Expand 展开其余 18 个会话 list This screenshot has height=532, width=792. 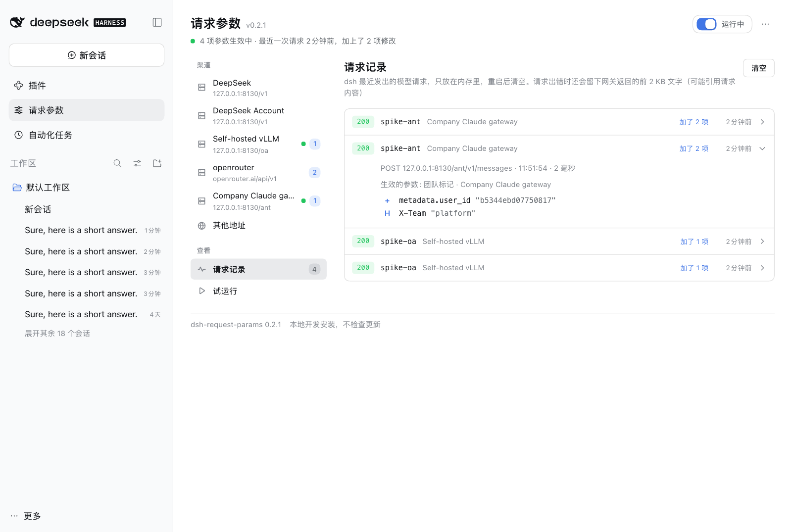pyautogui.click(x=57, y=334)
